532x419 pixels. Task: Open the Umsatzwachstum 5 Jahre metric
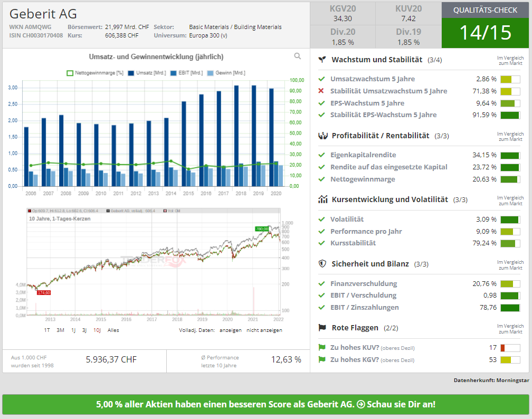coord(373,79)
